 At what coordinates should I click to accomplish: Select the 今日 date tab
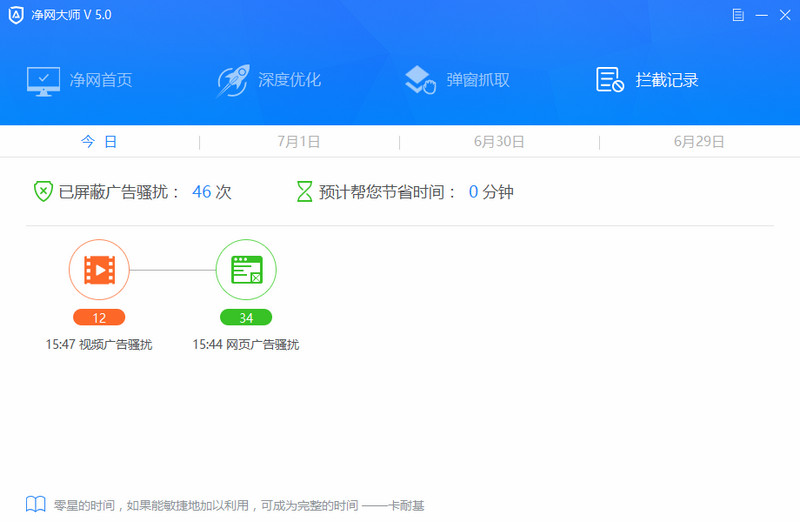(99, 142)
